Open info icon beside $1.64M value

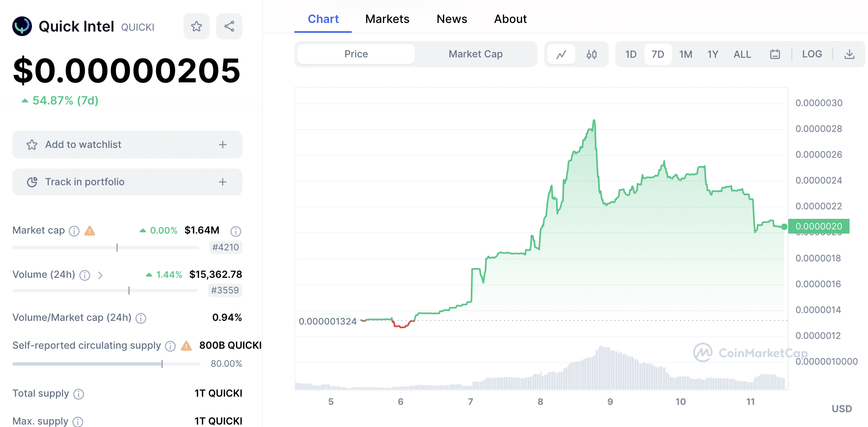pyautogui.click(x=236, y=231)
